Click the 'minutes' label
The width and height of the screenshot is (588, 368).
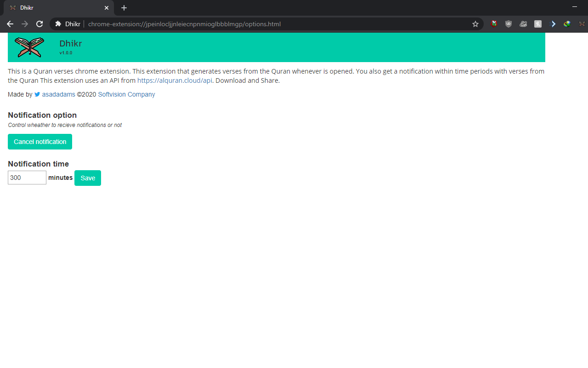point(60,178)
